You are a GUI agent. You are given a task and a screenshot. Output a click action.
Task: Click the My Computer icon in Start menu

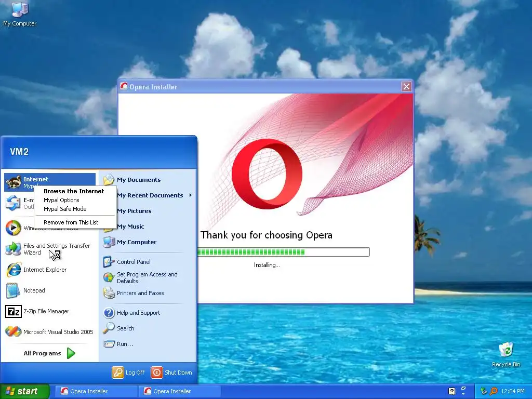[x=109, y=242]
